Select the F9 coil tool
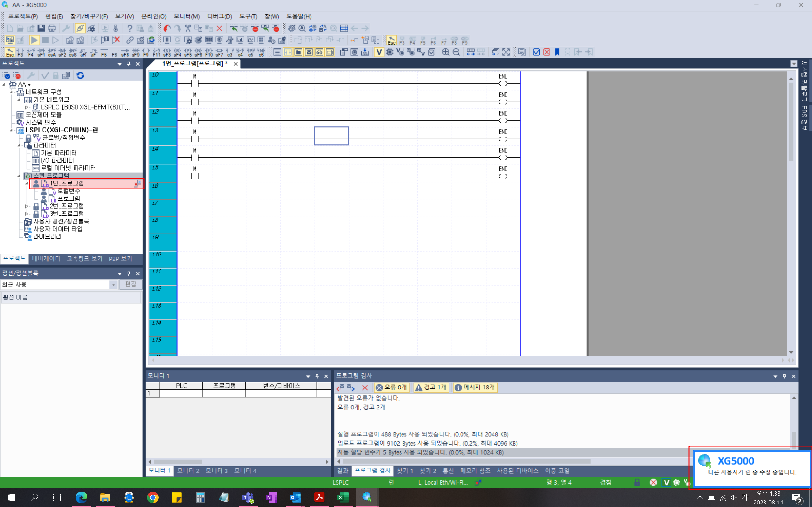Viewport: 812px width, 507px height. [146, 52]
